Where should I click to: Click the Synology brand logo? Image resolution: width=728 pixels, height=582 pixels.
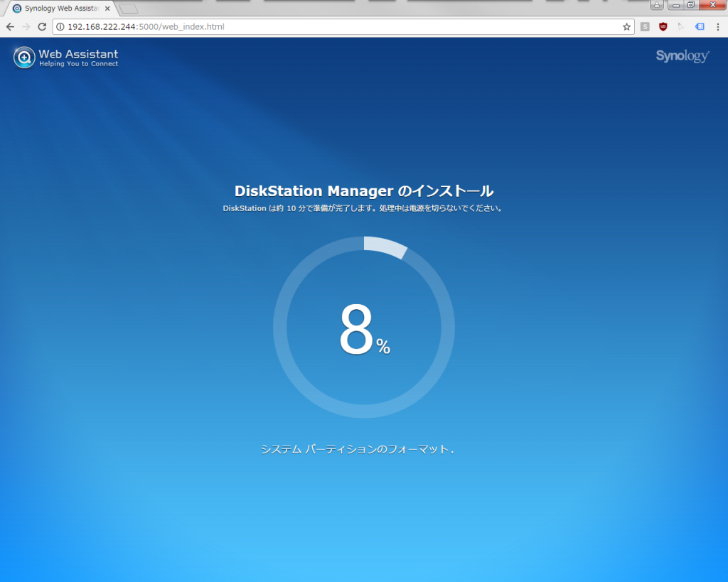coord(682,56)
